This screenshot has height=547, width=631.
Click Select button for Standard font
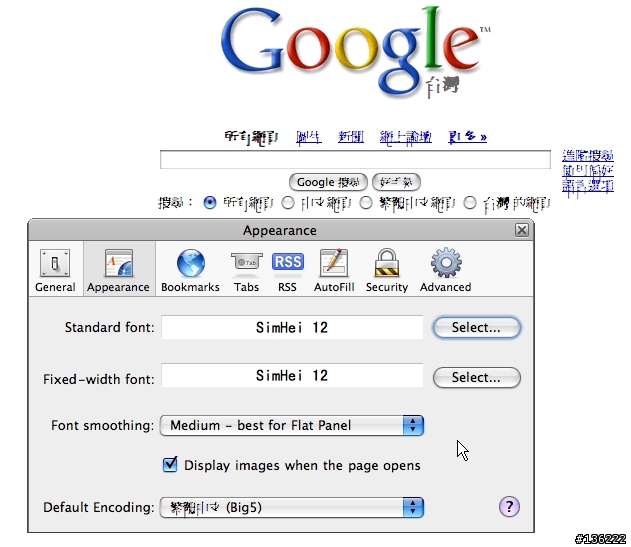476,327
